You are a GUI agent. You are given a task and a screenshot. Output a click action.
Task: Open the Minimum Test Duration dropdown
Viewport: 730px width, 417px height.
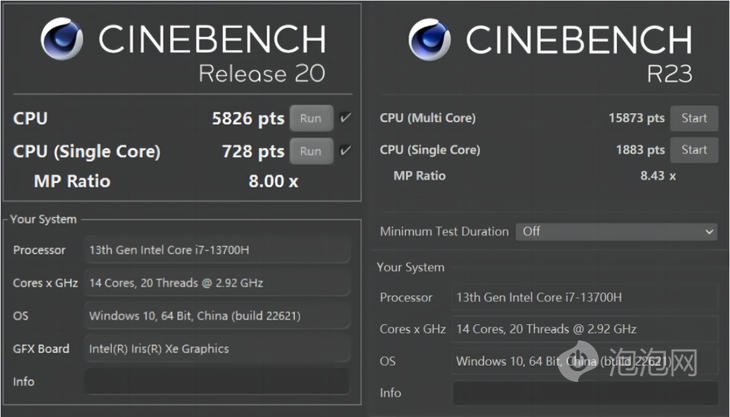(x=616, y=231)
